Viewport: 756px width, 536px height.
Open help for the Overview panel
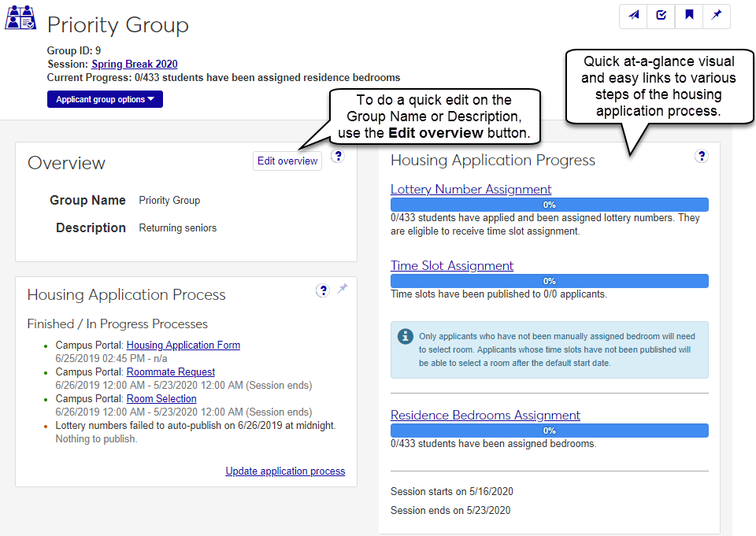(x=337, y=156)
